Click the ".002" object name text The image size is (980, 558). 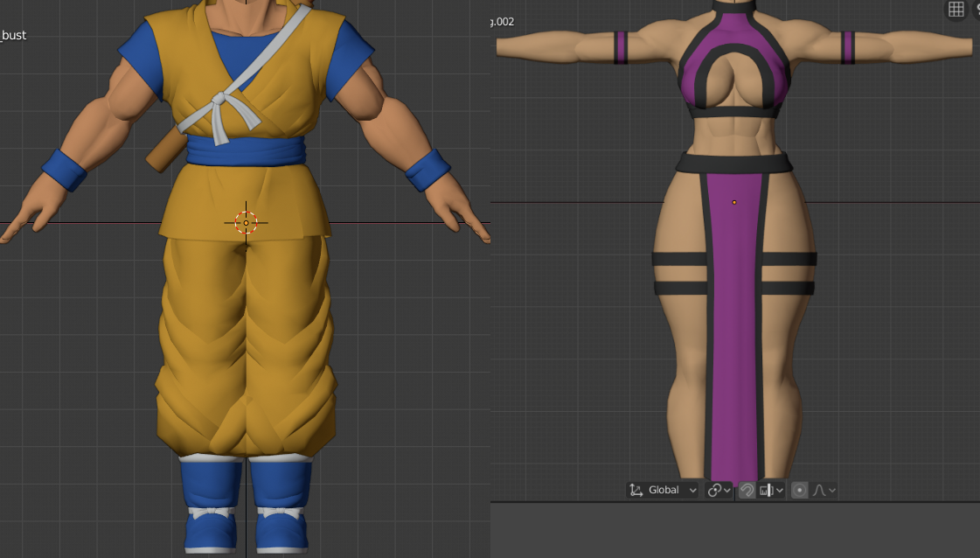[x=503, y=22]
